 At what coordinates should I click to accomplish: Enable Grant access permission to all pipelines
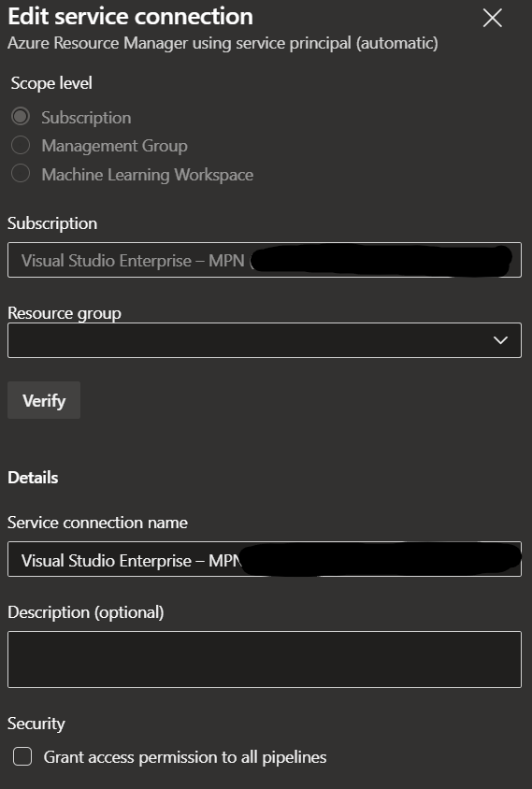[x=22, y=756]
